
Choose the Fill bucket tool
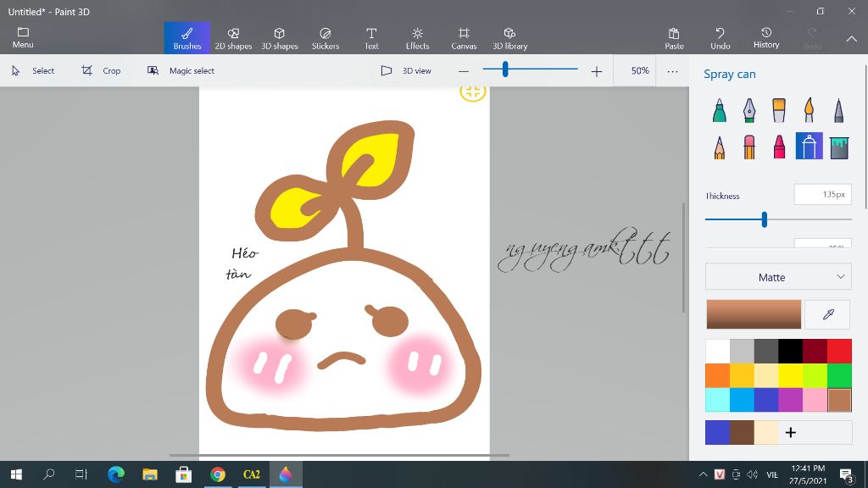[x=839, y=147]
